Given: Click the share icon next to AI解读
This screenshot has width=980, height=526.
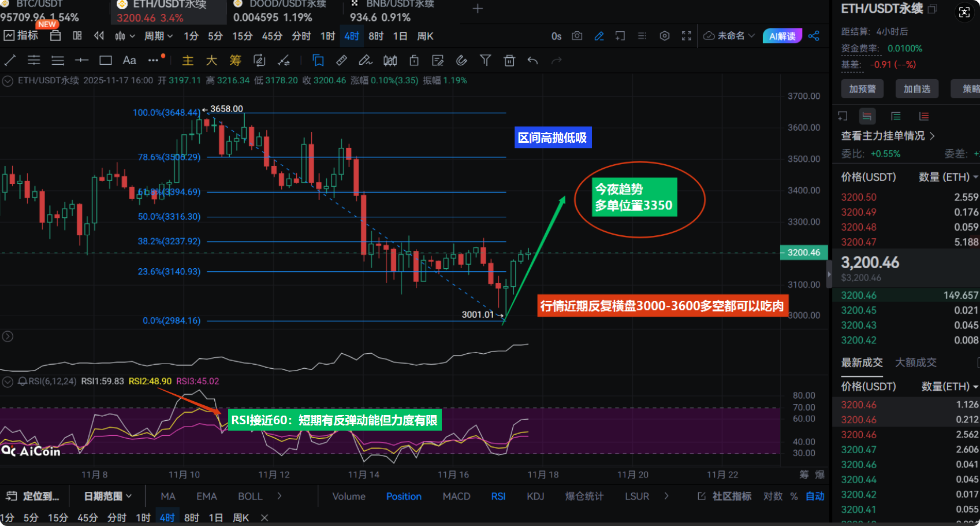Looking at the screenshot, I should 814,36.
